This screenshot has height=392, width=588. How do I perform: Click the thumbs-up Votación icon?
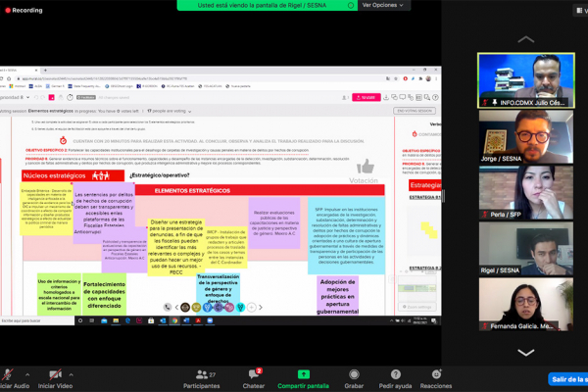point(366,167)
